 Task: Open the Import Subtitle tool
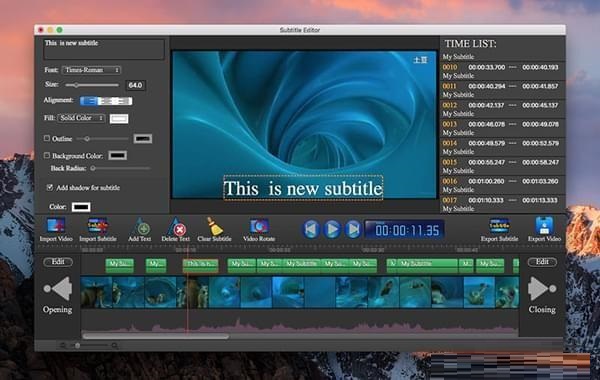coord(98,230)
